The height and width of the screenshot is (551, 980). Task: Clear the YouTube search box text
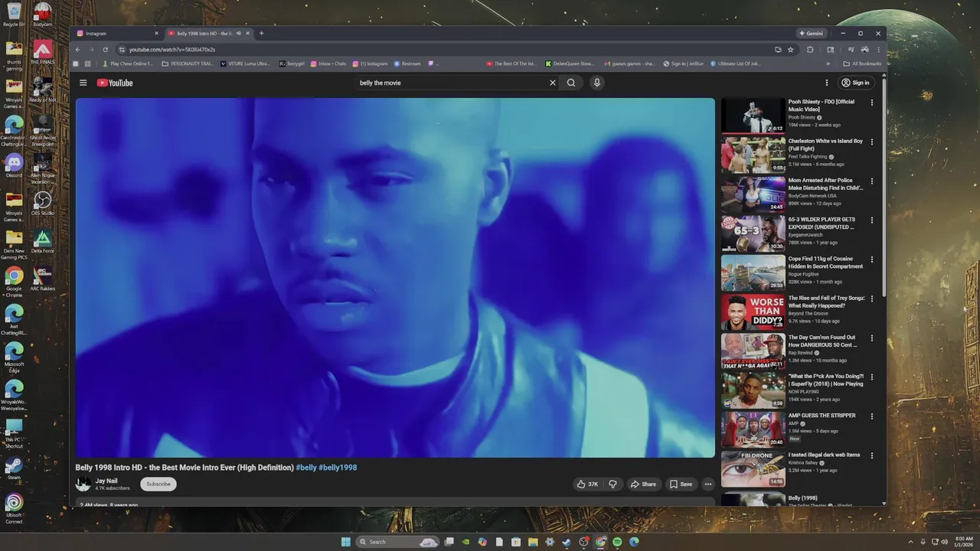553,83
